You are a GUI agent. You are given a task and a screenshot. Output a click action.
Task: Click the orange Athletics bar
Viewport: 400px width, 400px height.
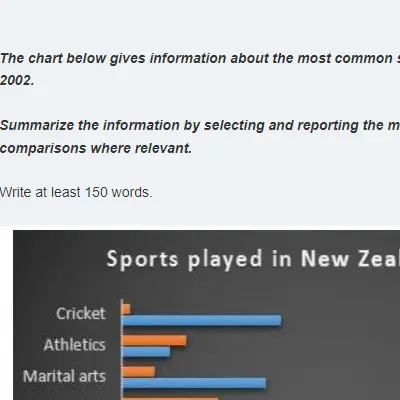click(x=154, y=340)
